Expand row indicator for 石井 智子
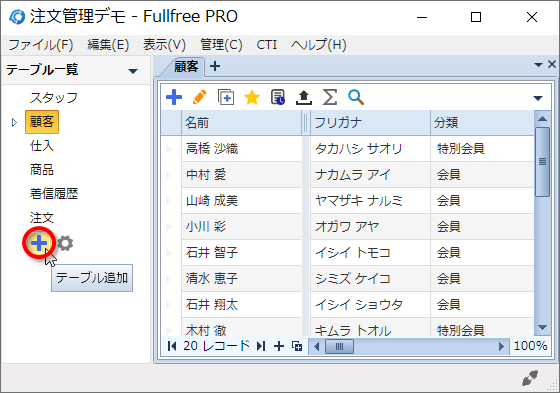The width and height of the screenshot is (560, 393). click(x=169, y=253)
